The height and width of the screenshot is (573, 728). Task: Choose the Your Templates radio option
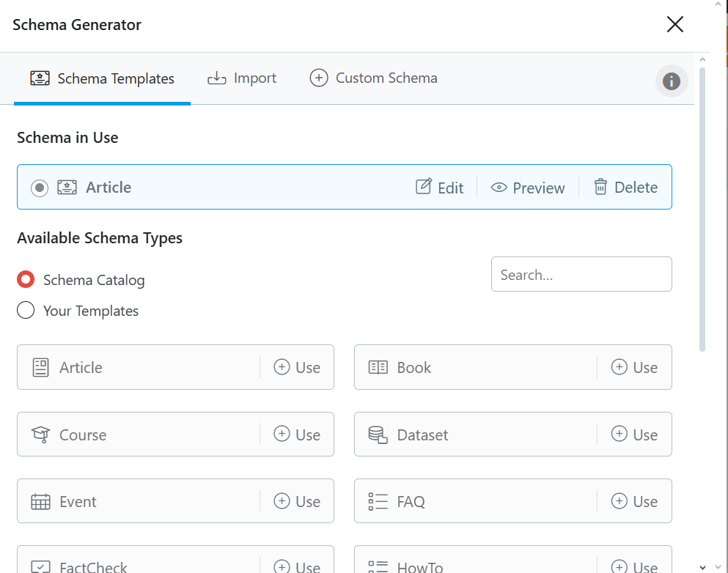[26, 311]
